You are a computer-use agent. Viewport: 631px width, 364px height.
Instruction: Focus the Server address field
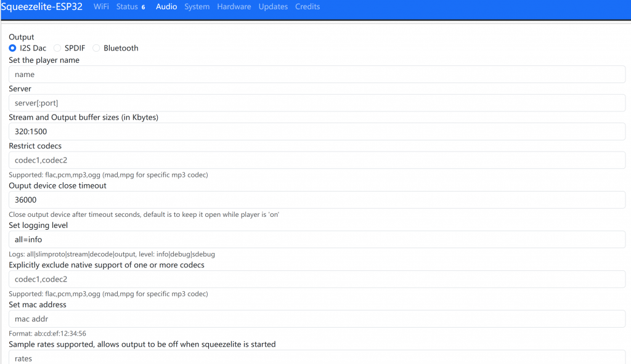coord(317,103)
